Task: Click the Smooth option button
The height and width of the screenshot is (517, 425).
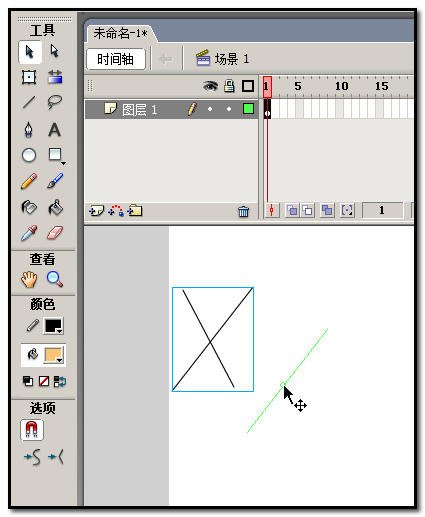Action: click(x=33, y=457)
